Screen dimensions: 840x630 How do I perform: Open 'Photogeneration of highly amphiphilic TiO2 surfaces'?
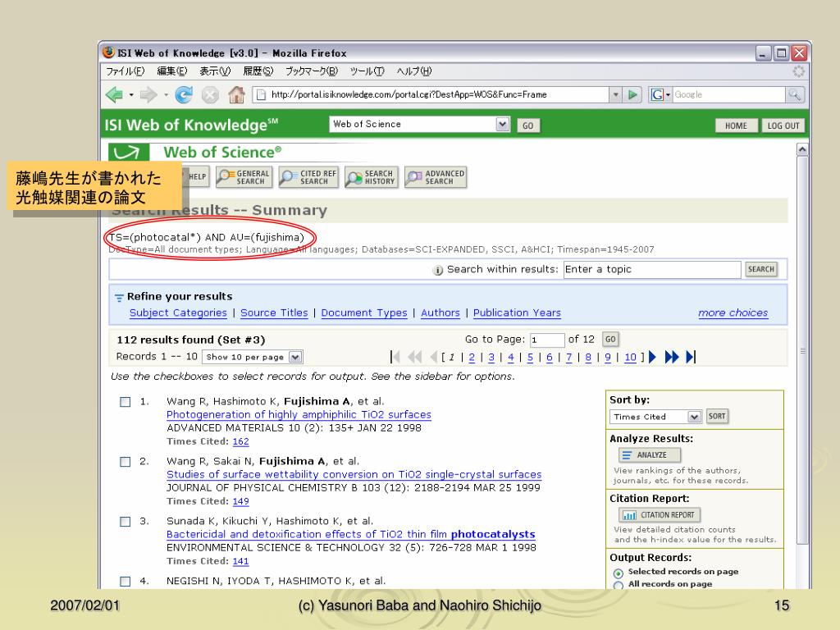[x=299, y=414]
